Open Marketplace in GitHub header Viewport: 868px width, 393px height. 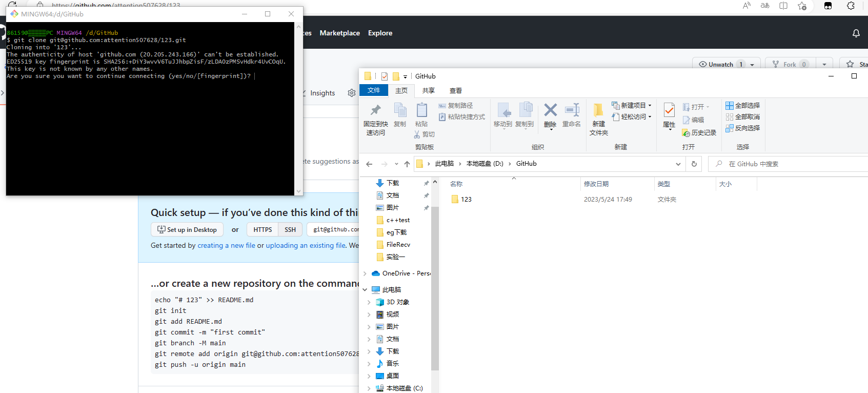coord(340,33)
